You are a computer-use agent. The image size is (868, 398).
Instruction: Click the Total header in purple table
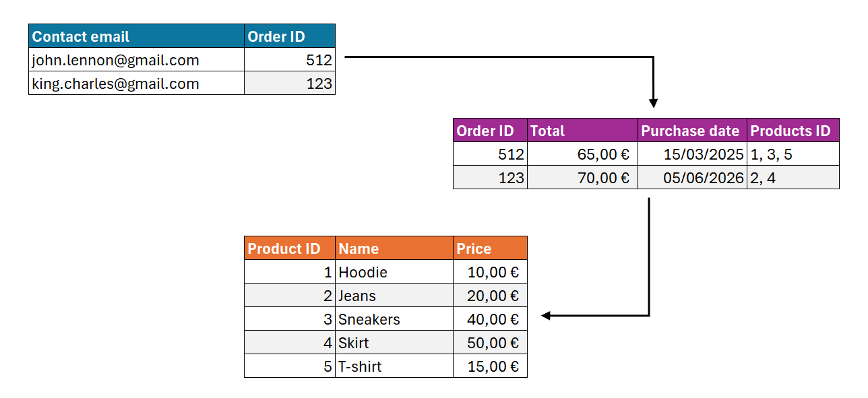[582, 131]
